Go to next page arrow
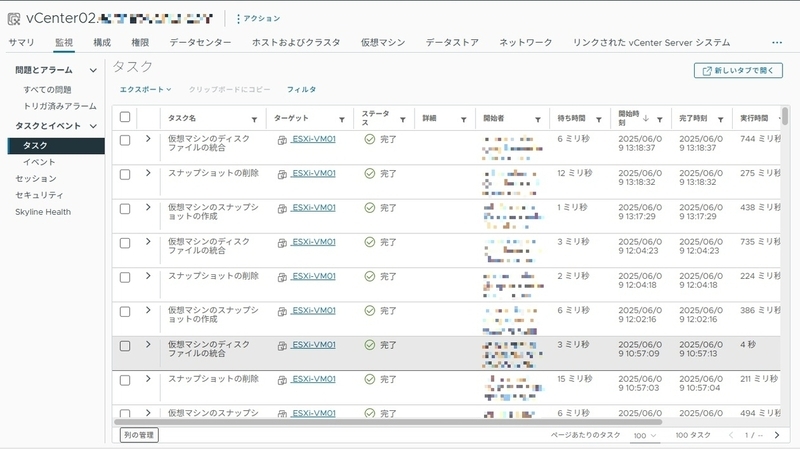This screenshot has width=800, height=449. click(777, 435)
